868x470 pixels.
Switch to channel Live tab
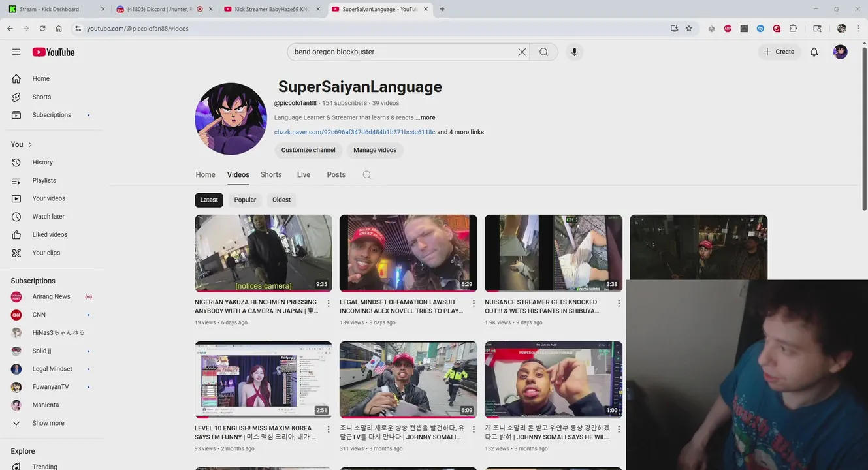[304, 175]
